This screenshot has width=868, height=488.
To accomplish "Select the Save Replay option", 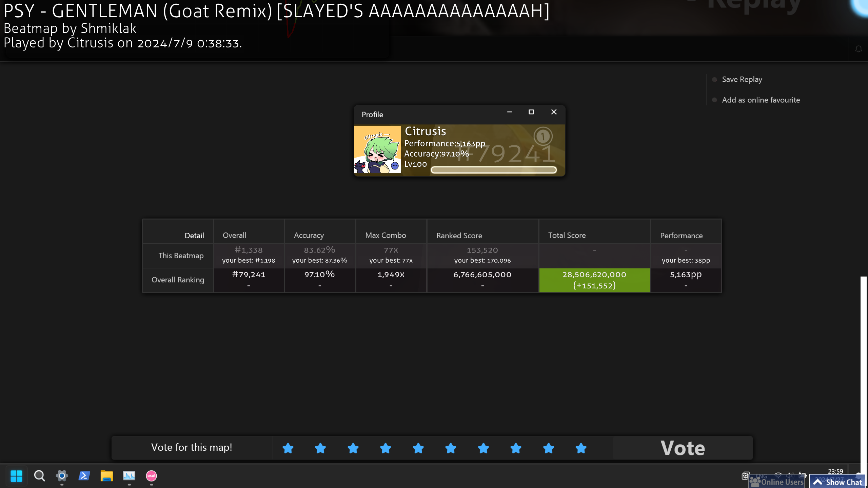I will point(742,79).
